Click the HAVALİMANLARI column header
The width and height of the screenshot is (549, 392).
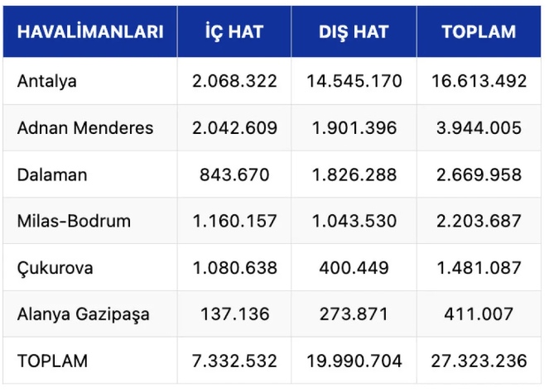pyautogui.click(x=90, y=32)
